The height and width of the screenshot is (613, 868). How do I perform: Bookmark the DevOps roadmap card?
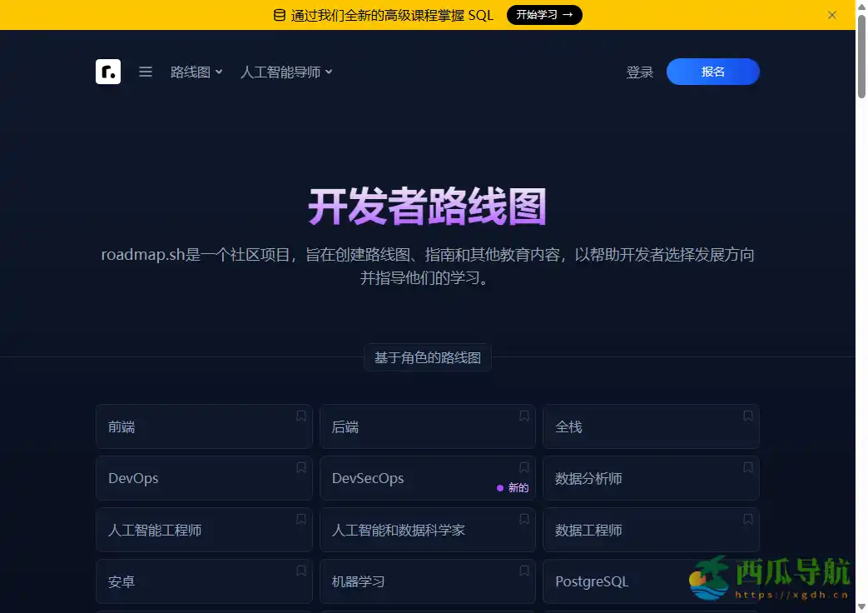pos(300,467)
